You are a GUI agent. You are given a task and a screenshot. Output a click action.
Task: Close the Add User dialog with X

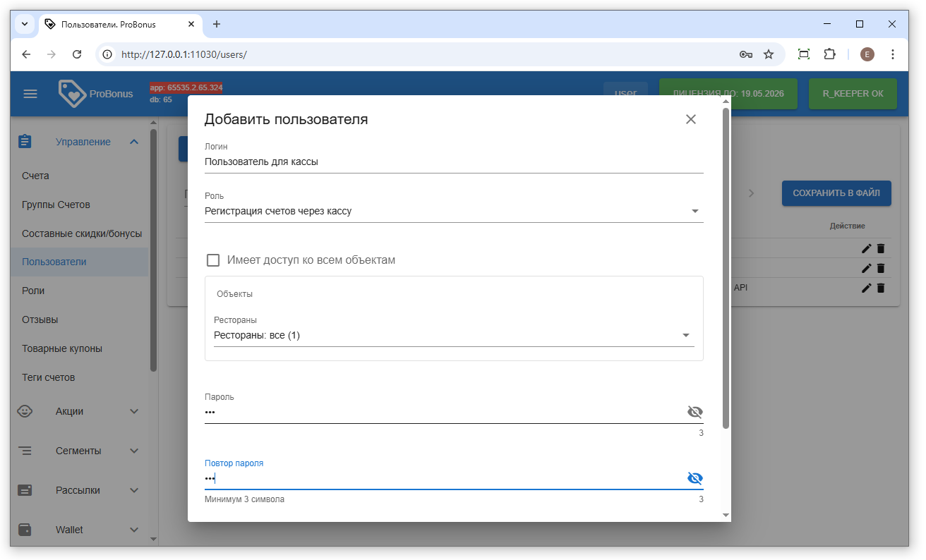pyautogui.click(x=690, y=119)
